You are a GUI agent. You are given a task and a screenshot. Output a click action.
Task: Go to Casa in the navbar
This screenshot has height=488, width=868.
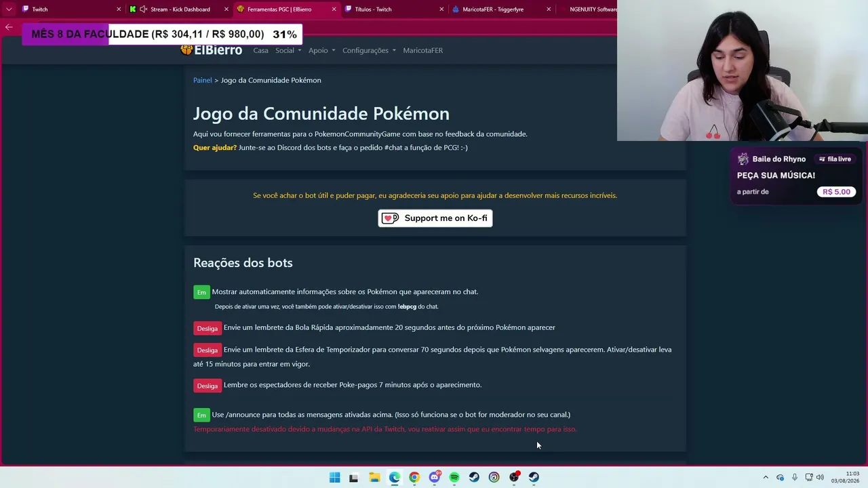pos(260,50)
